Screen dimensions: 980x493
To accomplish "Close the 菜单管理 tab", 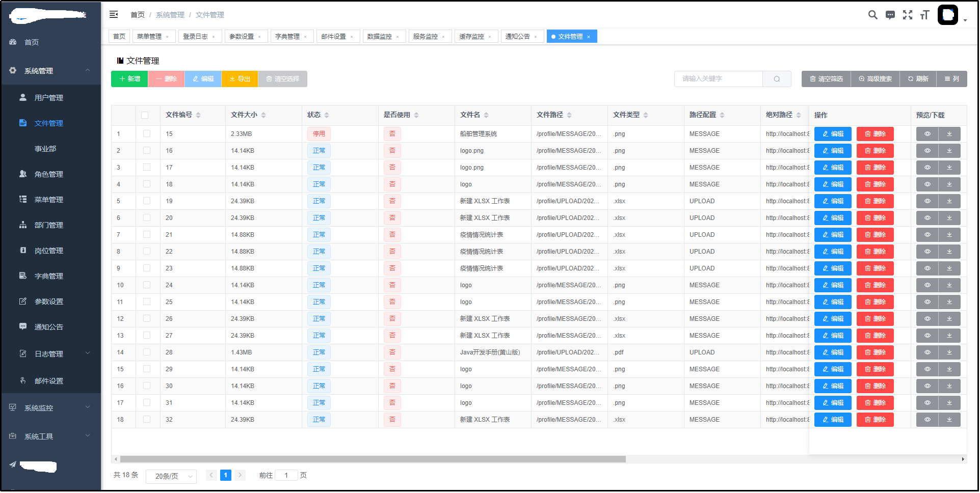I will click(167, 37).
